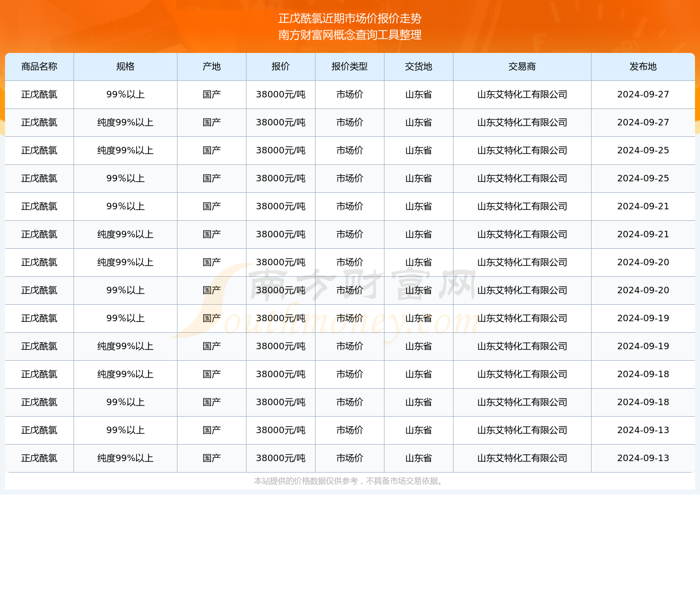Select date 2024-09-18 in the 99%以上 row
Viewport: 700px width, 602px height.
coord(643,402)
